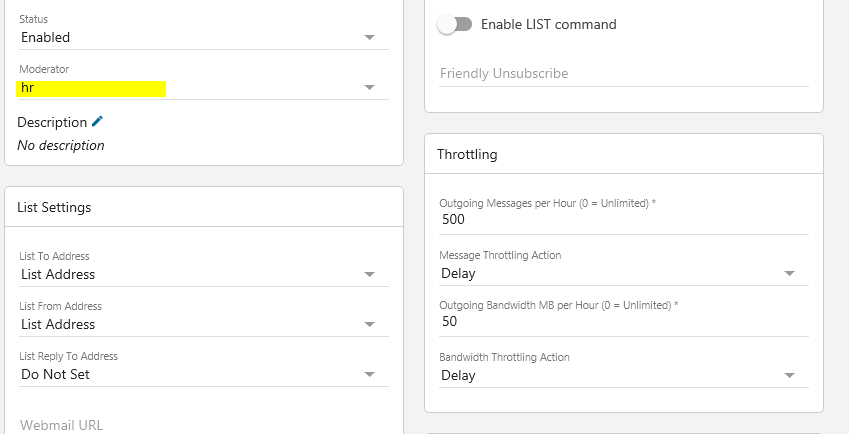Click the Outgoing Messages per Hour field
The width and height of the screenshot is (849, 434).
click(x=622, y=220)
